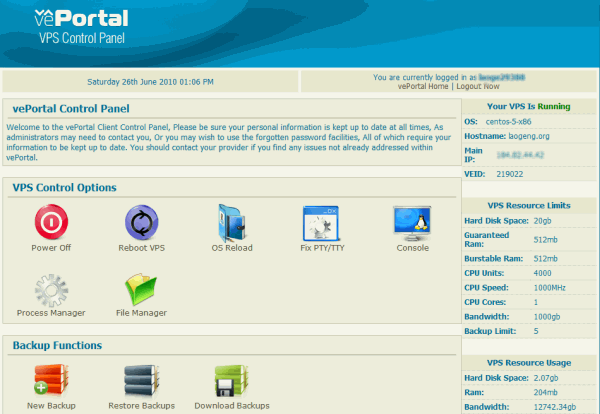Image resolution: width=600 pixels, height=414 pixels.
Task: Click the 'Your VPS Is Running' status
Action: click(528, 106)
